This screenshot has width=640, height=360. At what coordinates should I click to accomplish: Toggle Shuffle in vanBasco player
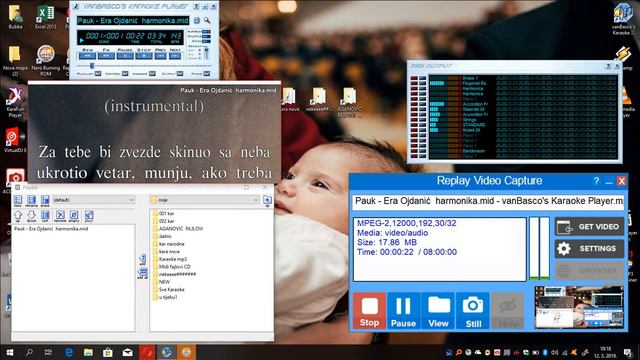(x=206, y=36)
